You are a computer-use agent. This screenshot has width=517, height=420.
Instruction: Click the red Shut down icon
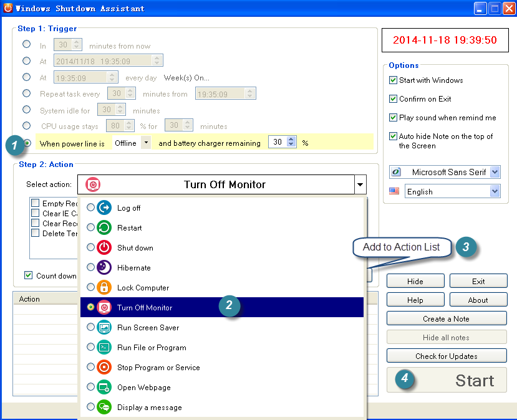105,248
